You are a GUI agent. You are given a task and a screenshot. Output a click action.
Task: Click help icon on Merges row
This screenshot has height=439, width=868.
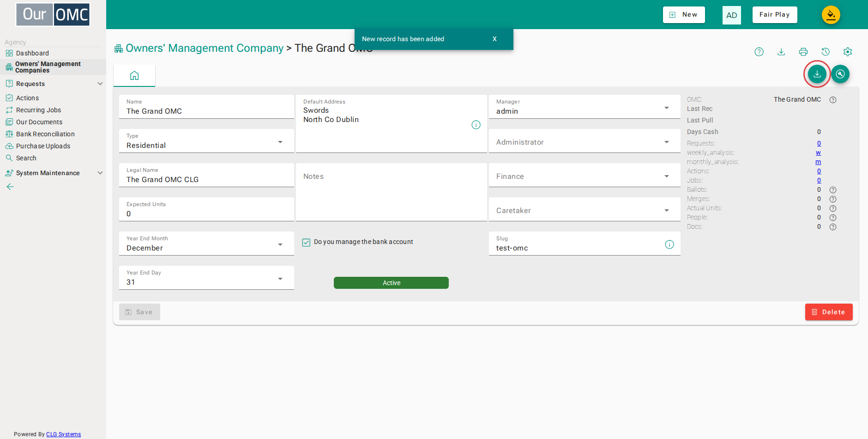coord(833,199)
